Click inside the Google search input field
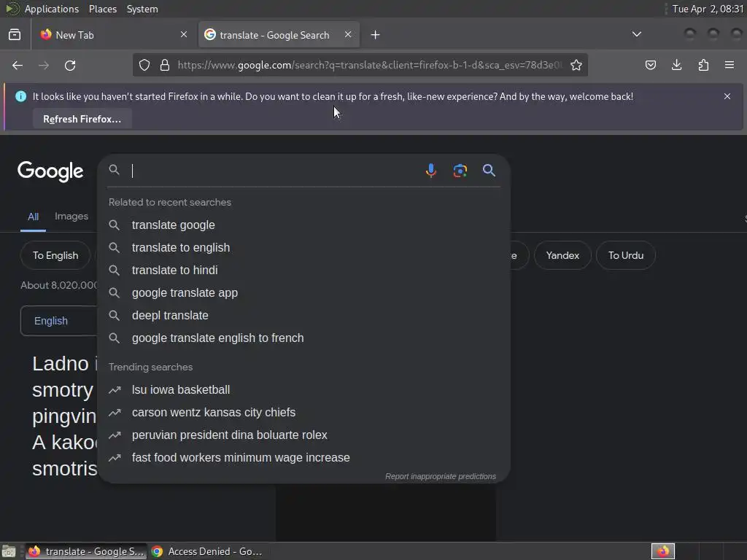747x560 pixels. click(x=274, y=171)
